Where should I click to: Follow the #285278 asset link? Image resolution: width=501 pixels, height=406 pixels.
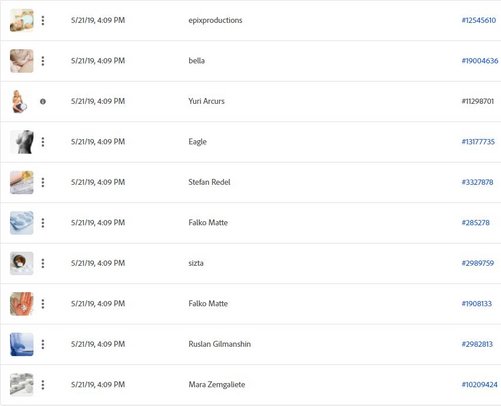click(x=476, y=223)
